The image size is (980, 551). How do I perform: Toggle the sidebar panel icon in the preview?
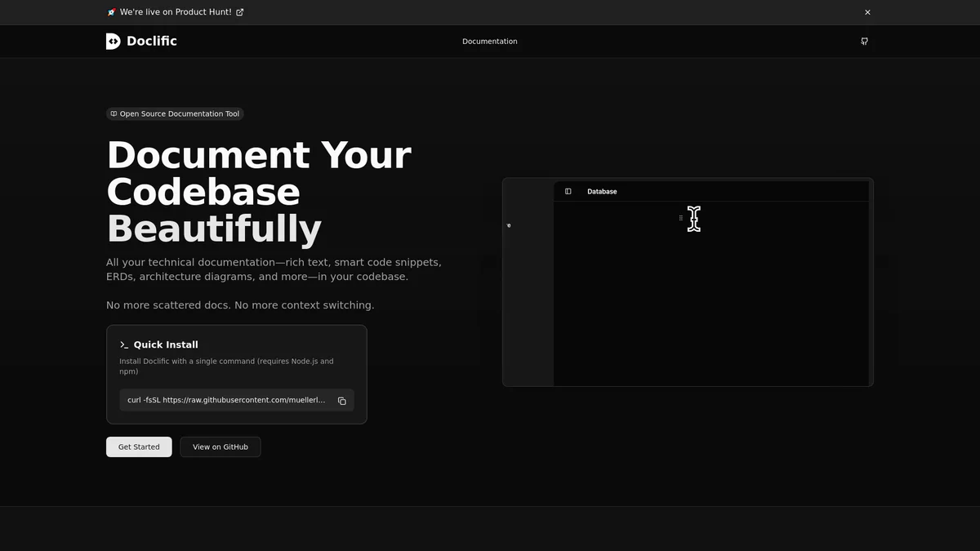568,192
